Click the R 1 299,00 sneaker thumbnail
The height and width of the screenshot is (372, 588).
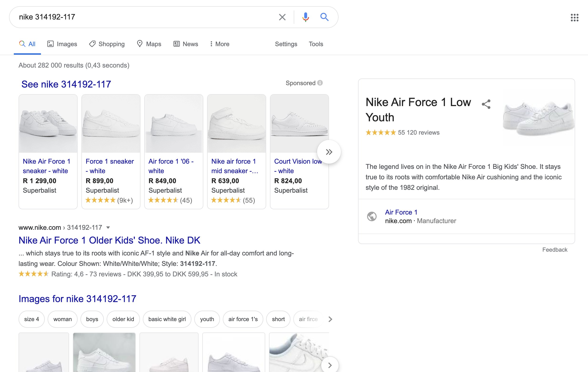[48, 123]
